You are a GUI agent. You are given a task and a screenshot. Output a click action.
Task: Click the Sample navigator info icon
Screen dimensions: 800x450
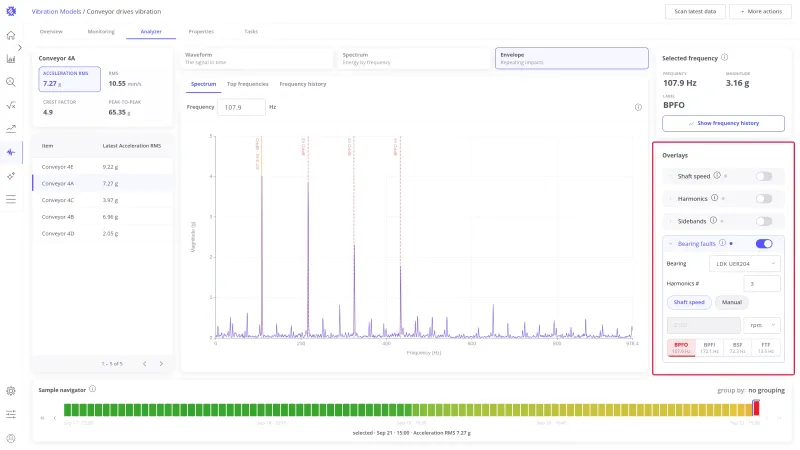(92, 389)
